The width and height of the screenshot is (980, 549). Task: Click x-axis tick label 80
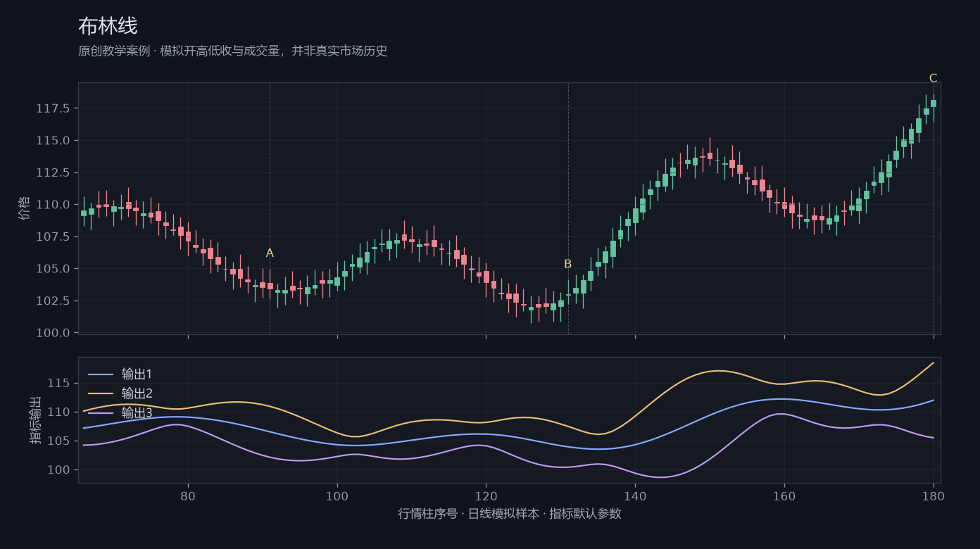pyautogui.click(x=188, y=496)
